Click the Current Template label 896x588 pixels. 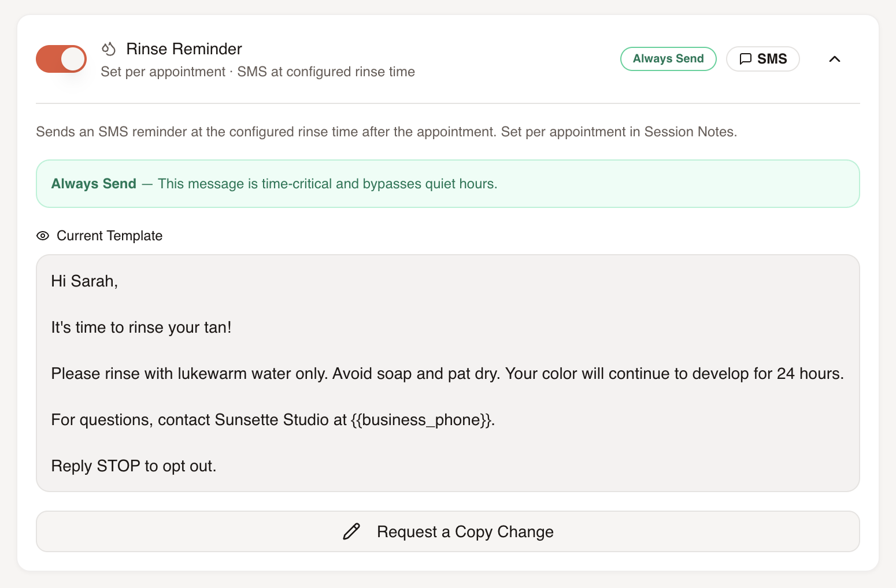click(109, 236)
